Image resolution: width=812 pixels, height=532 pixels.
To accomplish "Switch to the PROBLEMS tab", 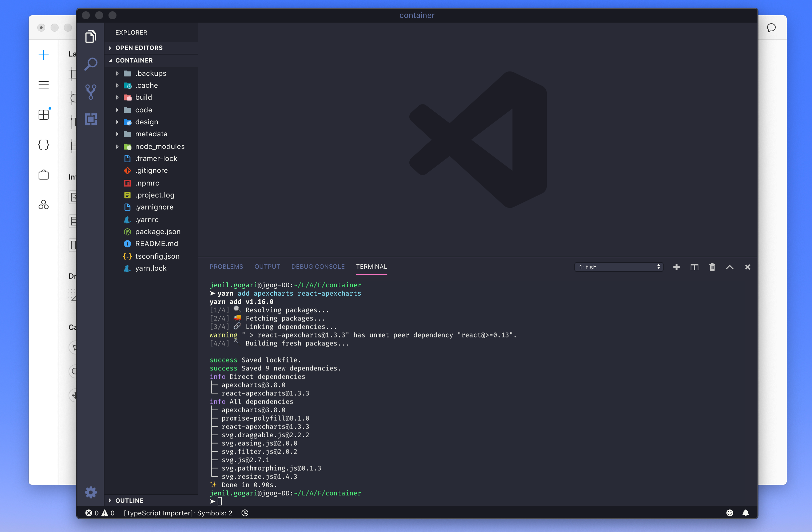I will click(x=226, y=267).
